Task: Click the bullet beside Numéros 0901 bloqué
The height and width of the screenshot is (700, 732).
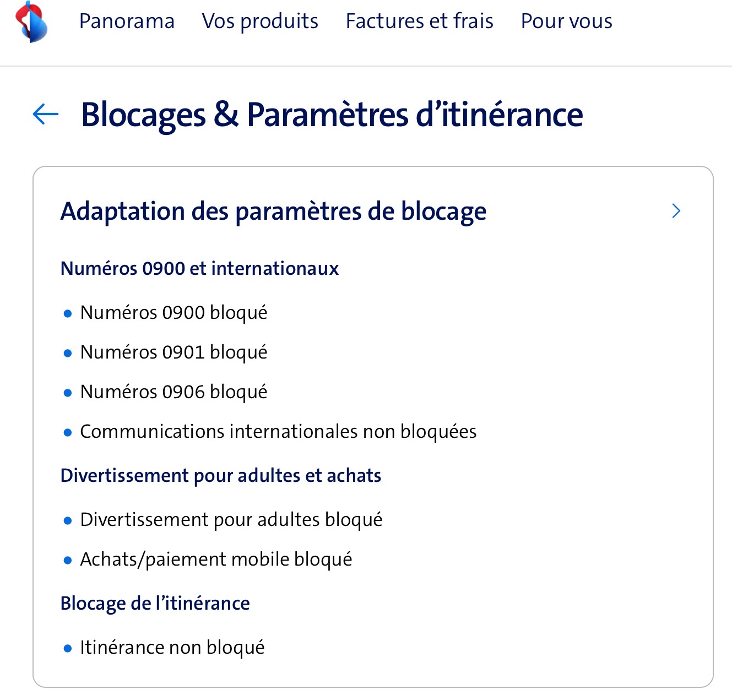Action: pos(68,353)
